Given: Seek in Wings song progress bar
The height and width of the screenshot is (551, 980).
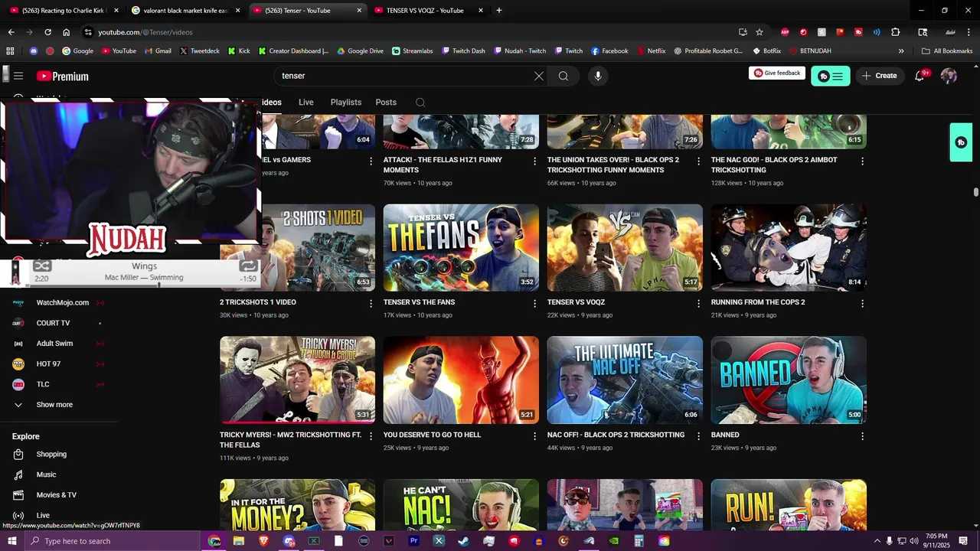Looking at the screenshot, I should 142,285.
